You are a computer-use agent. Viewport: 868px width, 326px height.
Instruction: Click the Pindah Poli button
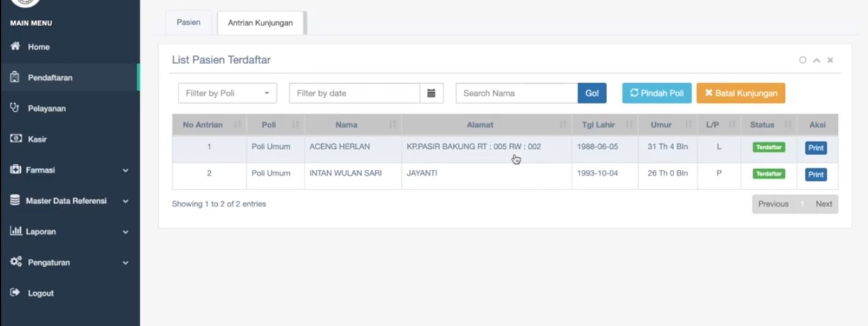coord(656,93)
